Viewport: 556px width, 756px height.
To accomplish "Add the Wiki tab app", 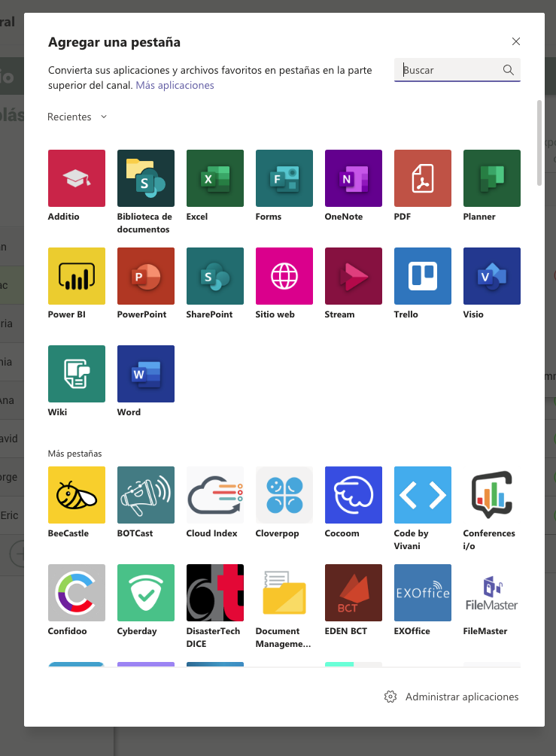I will [x=77, y=374].
